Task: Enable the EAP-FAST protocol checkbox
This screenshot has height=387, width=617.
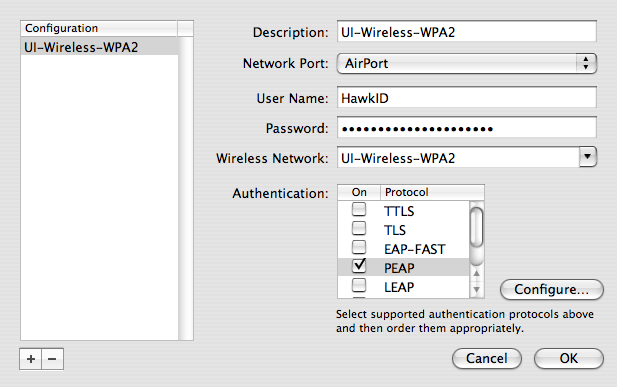Action: pyautogui.click(x=359, y=248)
